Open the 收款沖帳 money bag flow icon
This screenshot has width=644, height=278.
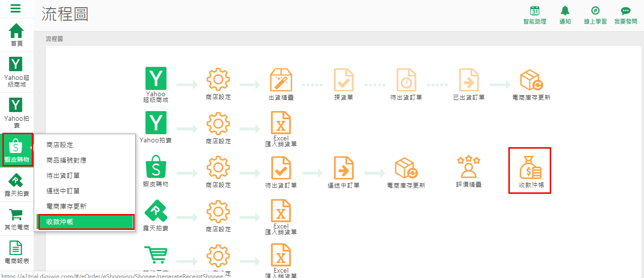(530, 170)
